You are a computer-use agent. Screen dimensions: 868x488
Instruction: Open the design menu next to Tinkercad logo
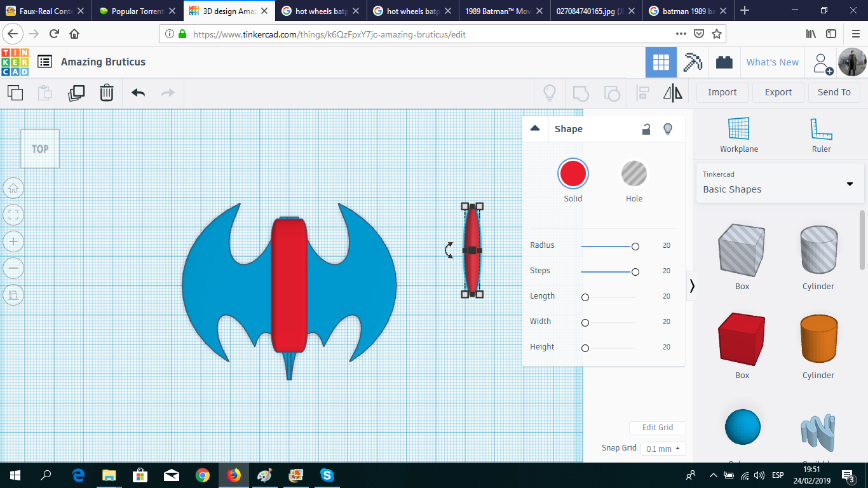[44, 62]
